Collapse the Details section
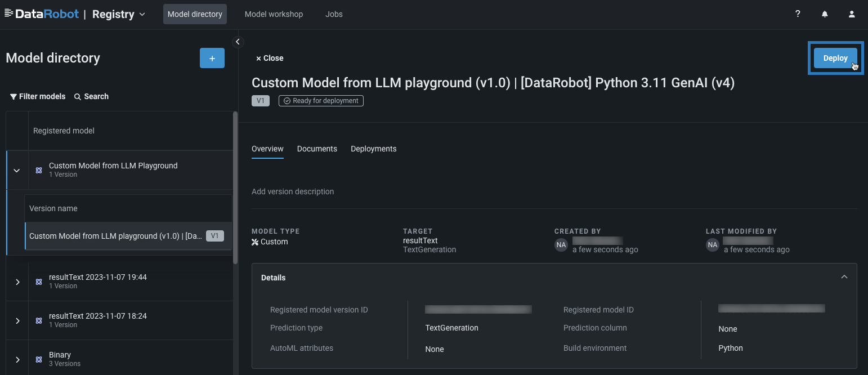The width and height of the screenshot is (868, 375). coord(844,277)
